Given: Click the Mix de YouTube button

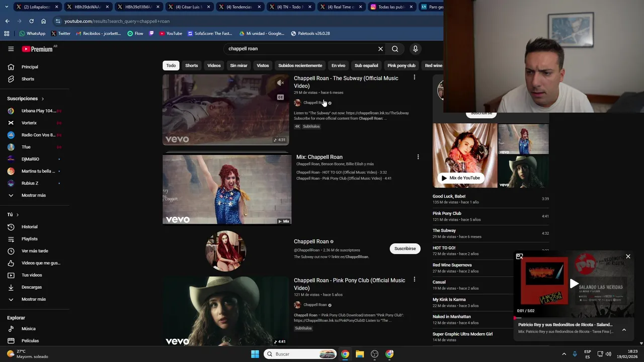Looking at the screenshot, I should (460, 178).
